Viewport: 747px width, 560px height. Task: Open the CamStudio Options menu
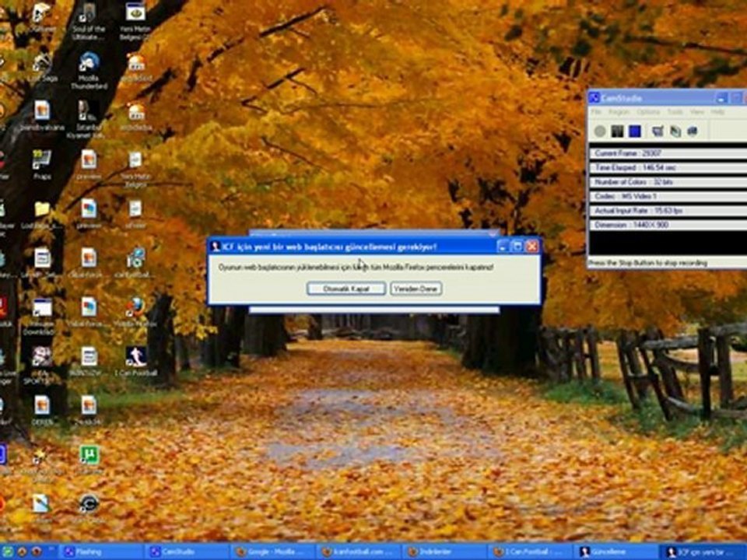pos(648,112)
